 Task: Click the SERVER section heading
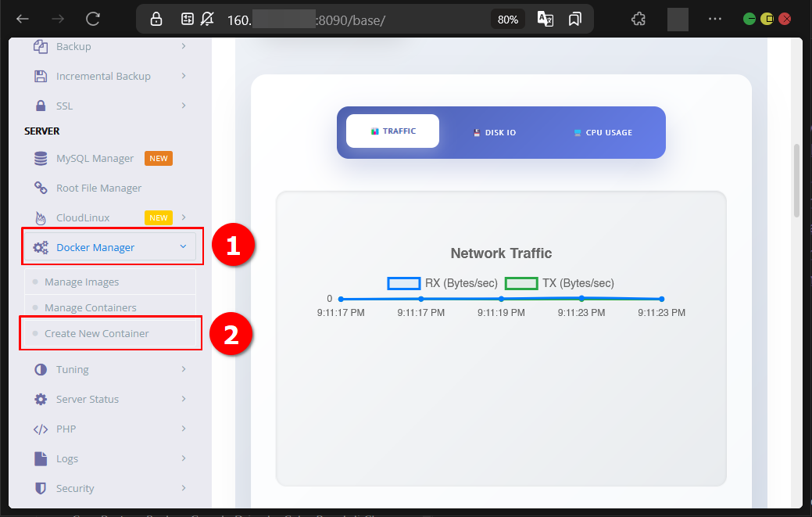(42, 131)
